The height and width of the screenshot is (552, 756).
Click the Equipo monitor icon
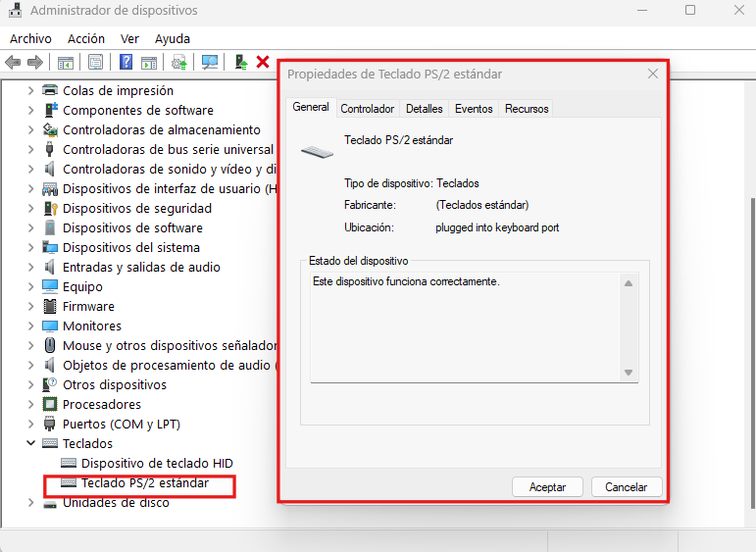(50, 286)
